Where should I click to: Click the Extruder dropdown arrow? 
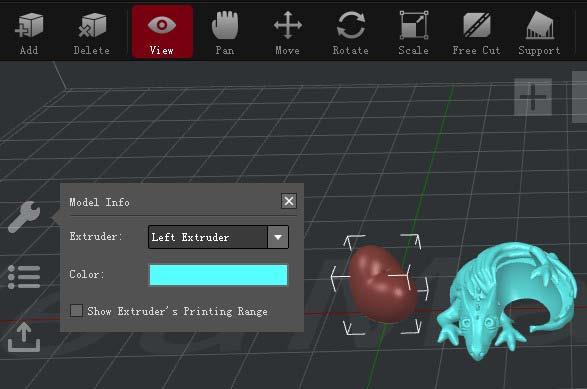(x=278, y=237)
